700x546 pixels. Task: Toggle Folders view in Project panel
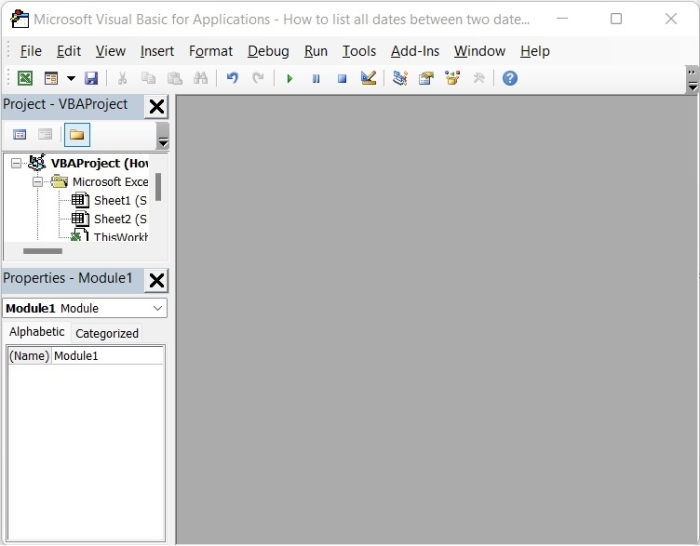77,135
